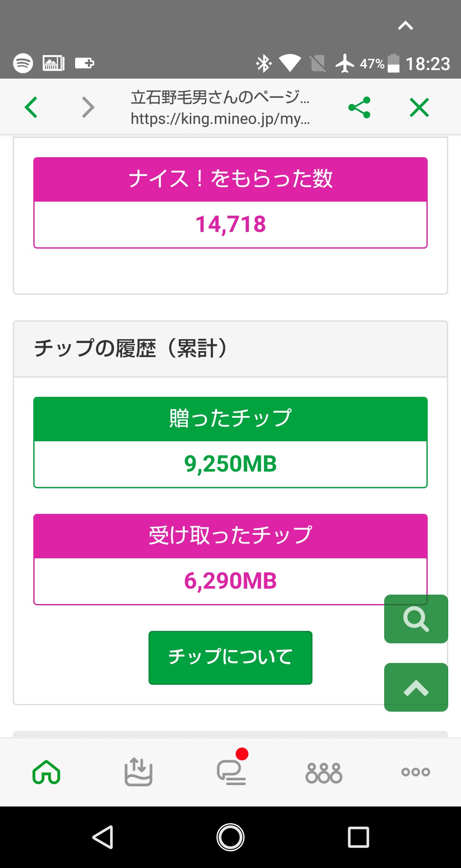
Task: Go back with the green left arrow
Action: coord(31,107)
